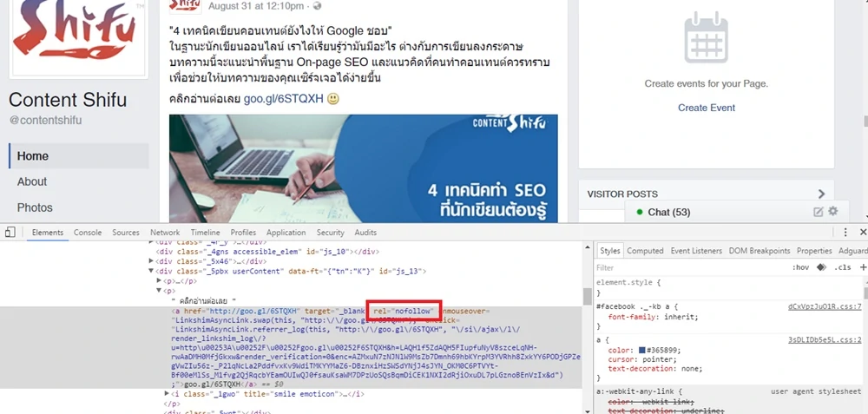The width and height of the screenshot is (868, 414).
Task: Select the div _4gns accessible_elem row
Action: (268, 252)
